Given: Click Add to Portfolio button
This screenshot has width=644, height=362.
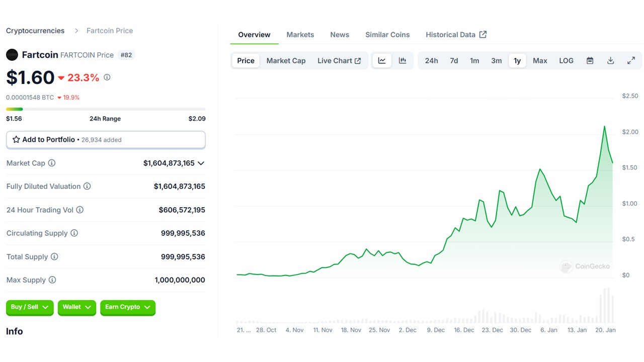Looking at the screenshot, I should tap(106, 140).
